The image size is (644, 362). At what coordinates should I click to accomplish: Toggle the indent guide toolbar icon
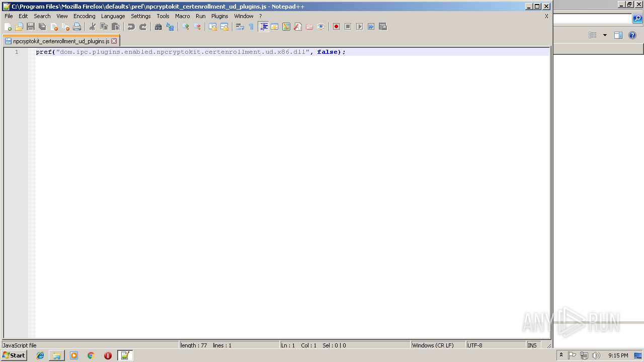(263, 27)
